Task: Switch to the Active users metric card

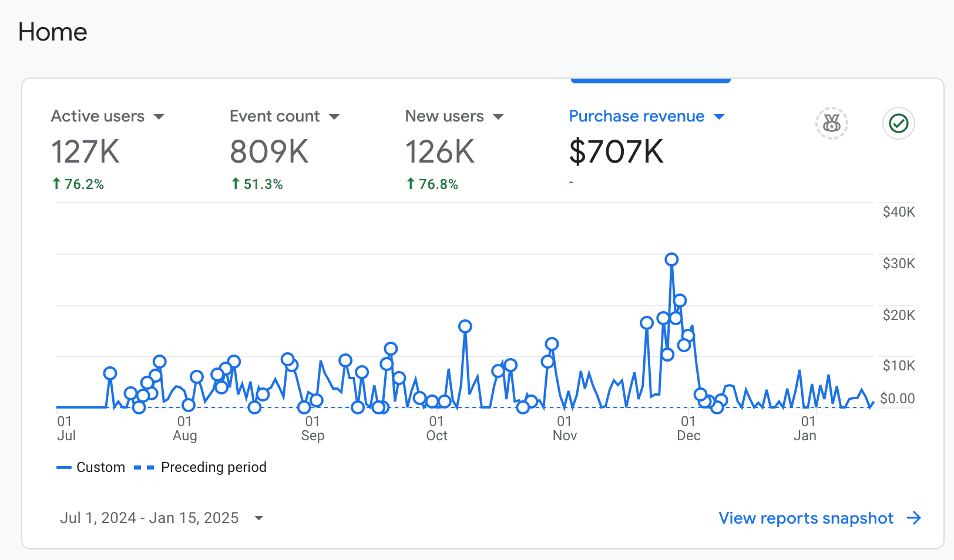Action: click(98, 116)
